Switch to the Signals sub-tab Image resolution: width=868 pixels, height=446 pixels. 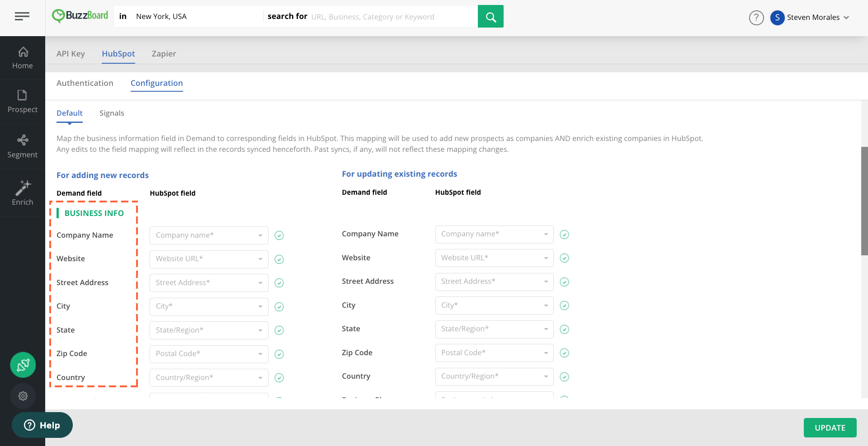pyautogui.click(x=112, y=113)
